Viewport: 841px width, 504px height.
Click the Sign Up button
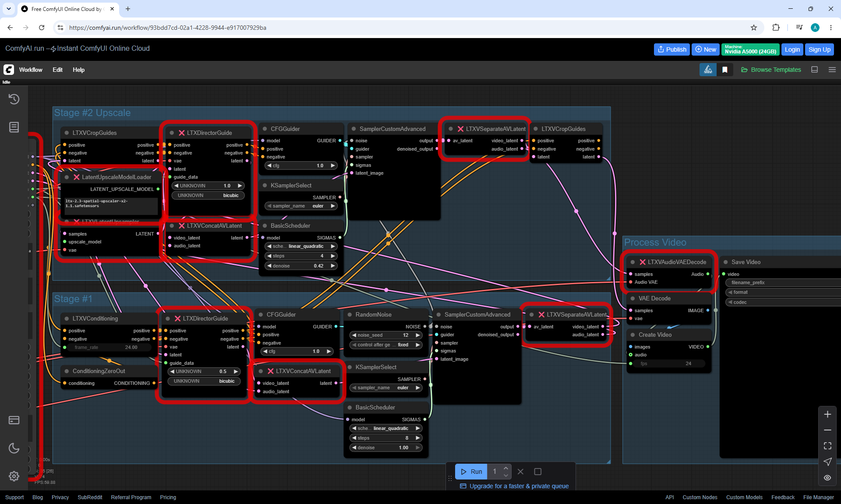(x=819, y=49)
